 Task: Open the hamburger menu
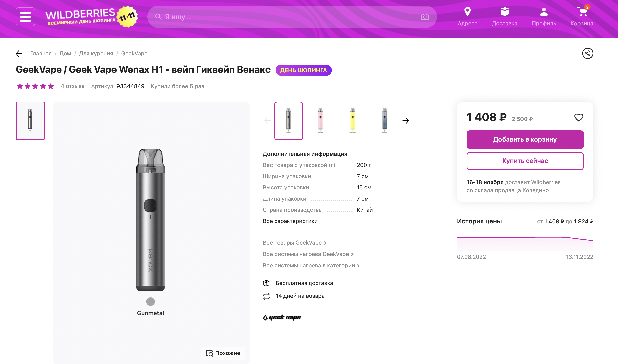pyautogui.click(x=25, y=17)
